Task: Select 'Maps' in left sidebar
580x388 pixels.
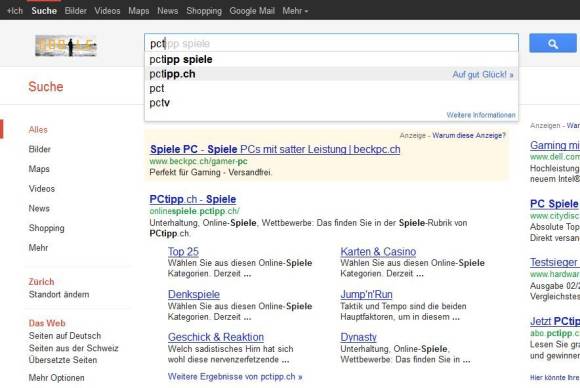Action: click(x=39, y=169)
